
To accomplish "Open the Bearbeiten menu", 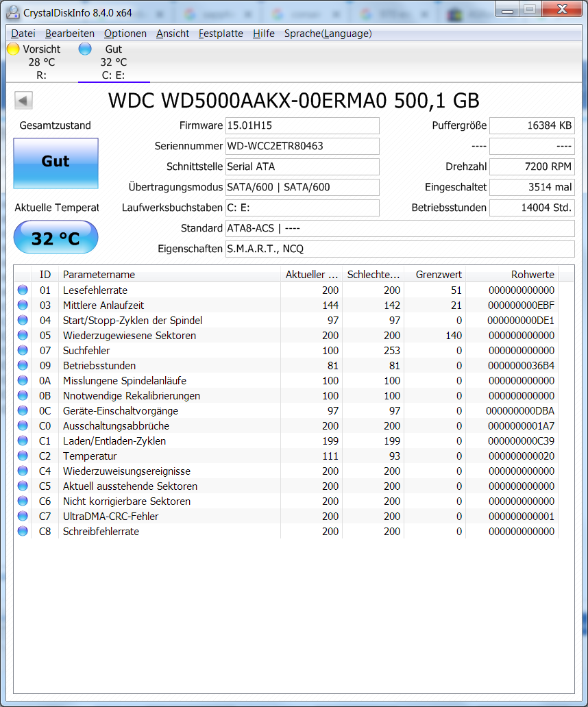I will (70, 34).
